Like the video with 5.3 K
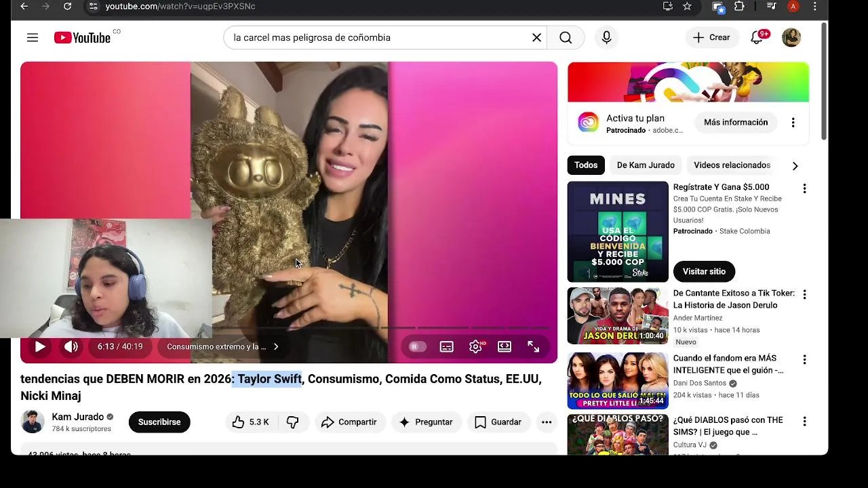The width and height of the screenshot is (868, 488). pos(250,422)
